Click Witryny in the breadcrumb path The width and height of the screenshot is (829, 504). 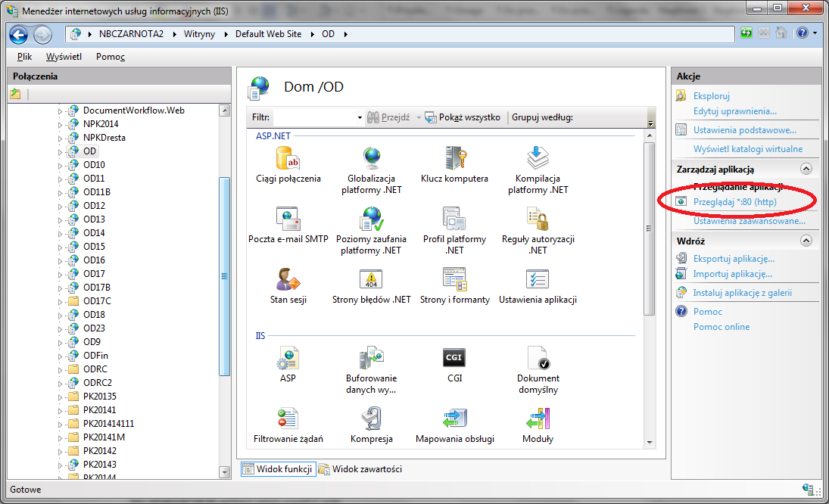[199, 34]
